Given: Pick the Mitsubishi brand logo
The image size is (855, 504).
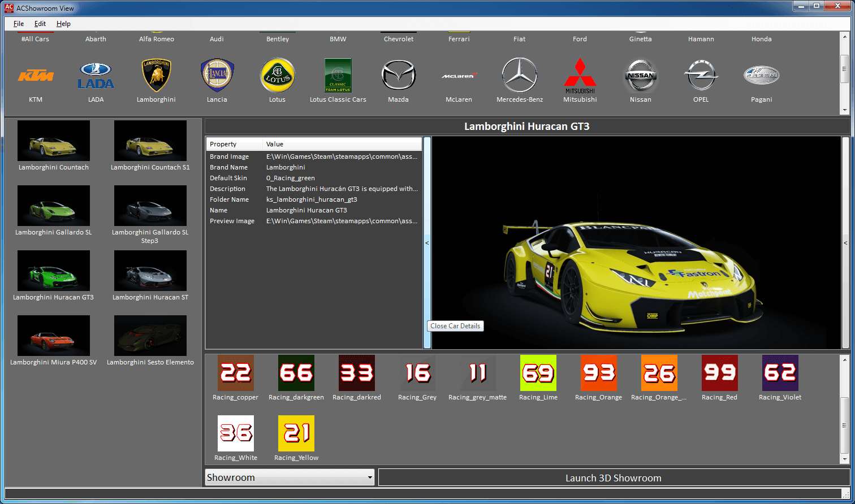Looking at the screenshot, I should tap(580, 76).
